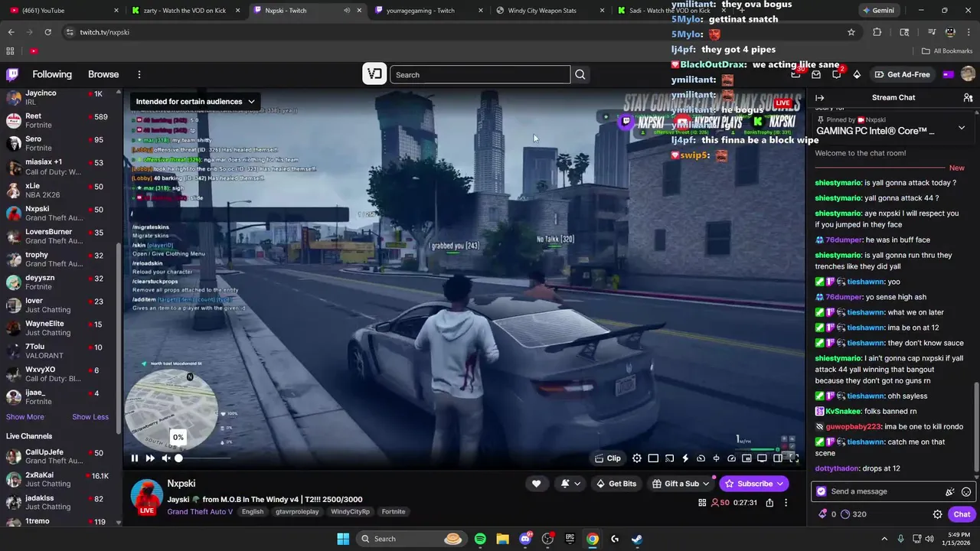Open Twitch notifications inbox icon
Screen dimensions: 980x551
coord(816,74)
